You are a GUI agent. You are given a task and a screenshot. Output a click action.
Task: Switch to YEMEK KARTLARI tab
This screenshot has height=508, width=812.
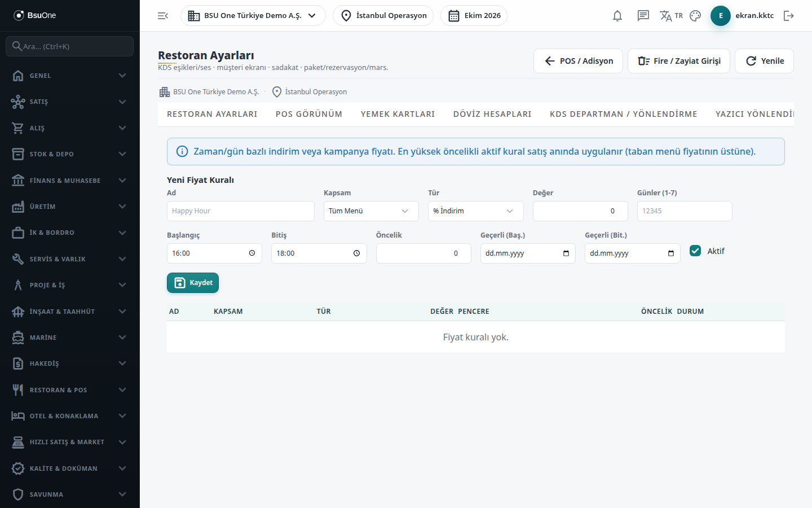398,114
